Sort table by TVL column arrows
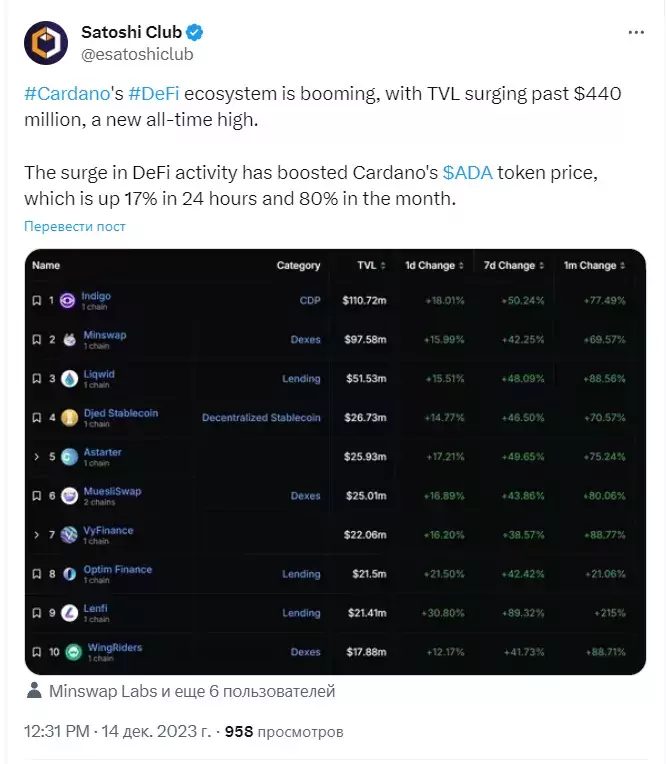The height and width of the screenshot is (764, 666). tap(383, 266)
